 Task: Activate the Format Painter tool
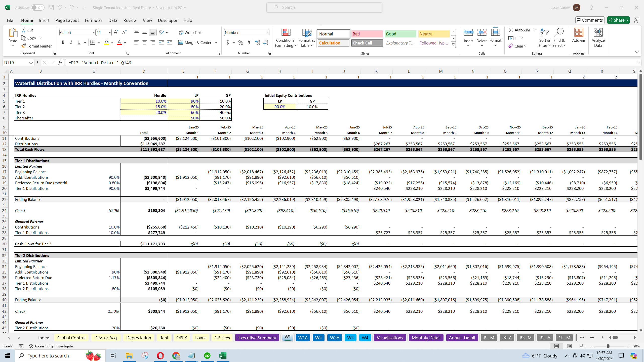[36, 46]
